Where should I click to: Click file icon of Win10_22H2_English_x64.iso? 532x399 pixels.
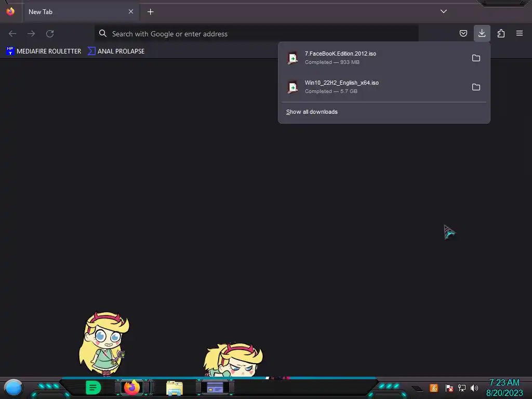coord(292,87)
